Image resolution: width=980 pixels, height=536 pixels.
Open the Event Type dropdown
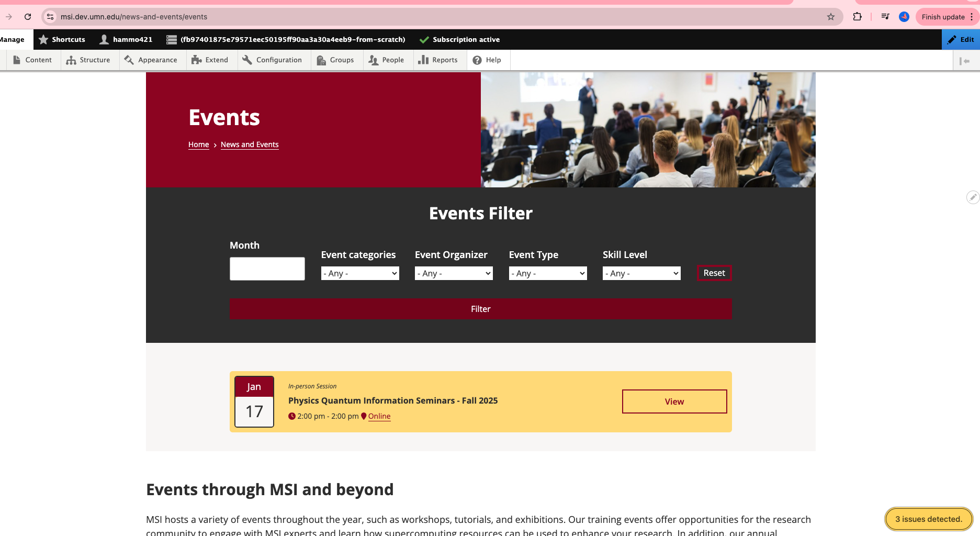pyautogui.click(x=548, y=273)
